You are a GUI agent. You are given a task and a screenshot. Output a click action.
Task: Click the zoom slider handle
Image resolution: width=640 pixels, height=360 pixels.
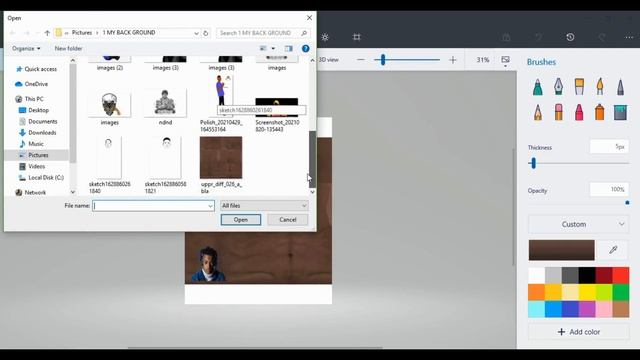coord(383,60)
